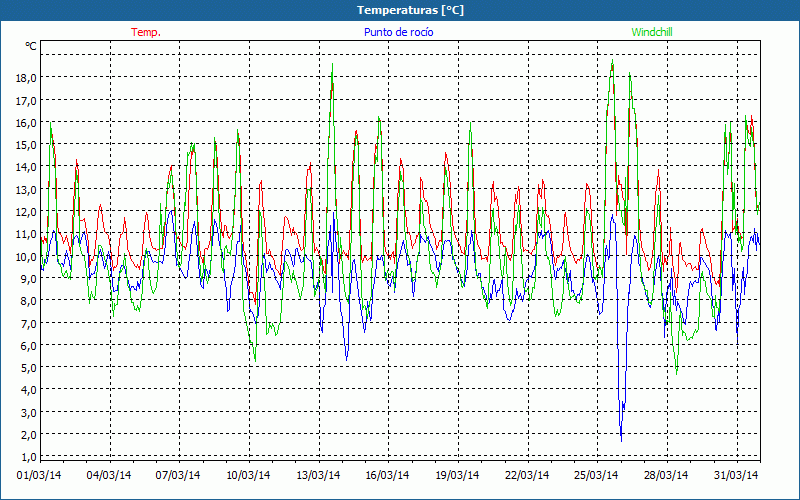Click the 10,0 y-axis value
The image size is (800, 500).
[x=27, y=256]
